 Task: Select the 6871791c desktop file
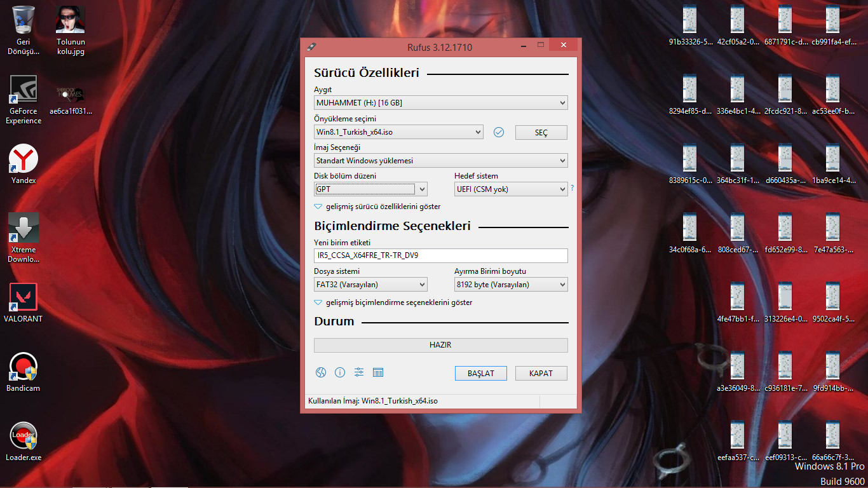pos(785,26)
